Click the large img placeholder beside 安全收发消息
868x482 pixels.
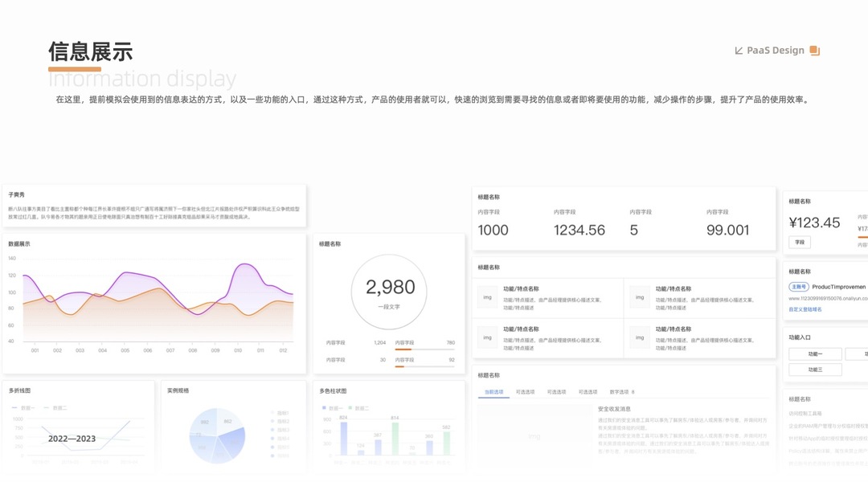click(534, 437)
